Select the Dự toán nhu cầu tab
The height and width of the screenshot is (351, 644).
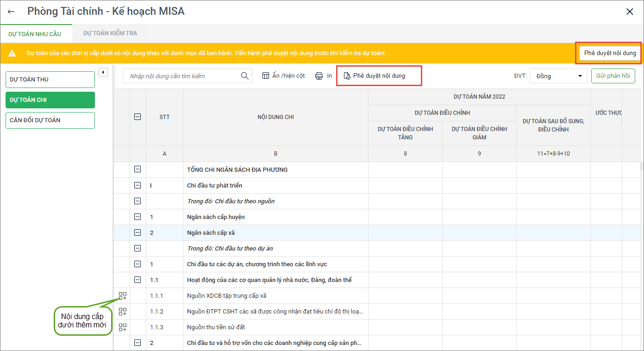pos(35,34)
